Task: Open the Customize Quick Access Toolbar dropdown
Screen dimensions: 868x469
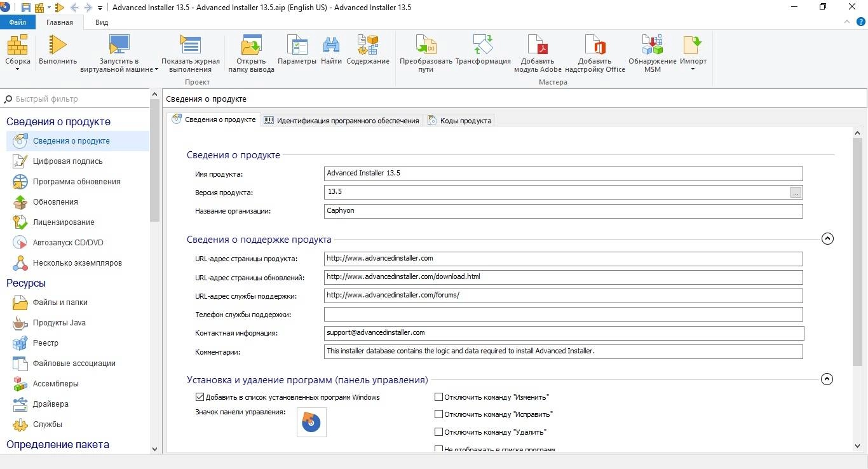Action: [x=100, y=8]
